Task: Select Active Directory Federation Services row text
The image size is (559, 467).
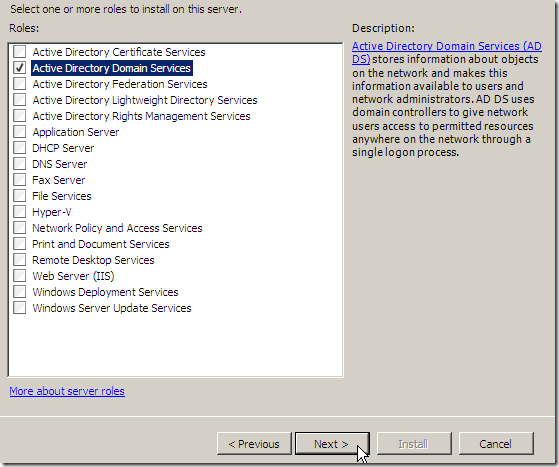Action: [x=120, y=84]
